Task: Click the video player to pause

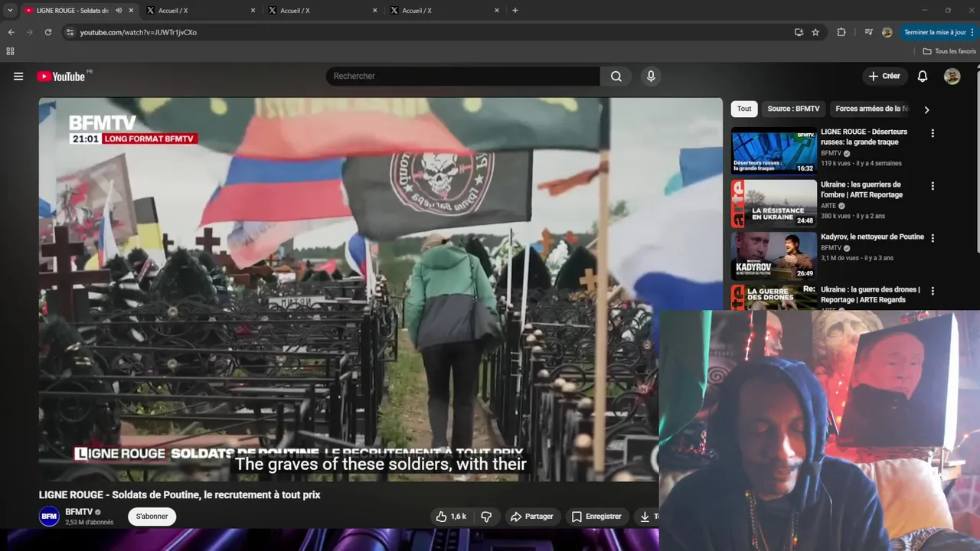Action: coord(381,289)
